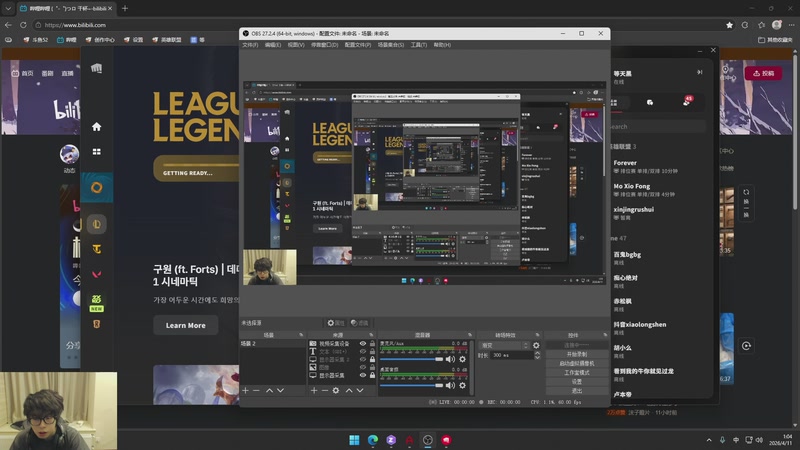800x450 pixels.
Task: Collapse friends panel with arrow icon
Action: 699,72
